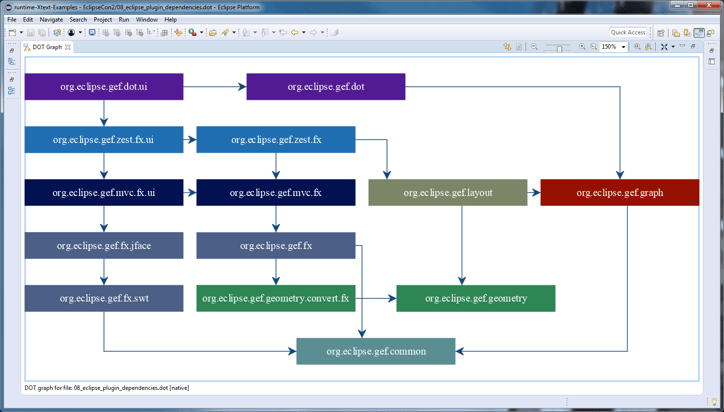Open the Forward history dropdown arrow

pyautogui.click(x=322, y=32)
